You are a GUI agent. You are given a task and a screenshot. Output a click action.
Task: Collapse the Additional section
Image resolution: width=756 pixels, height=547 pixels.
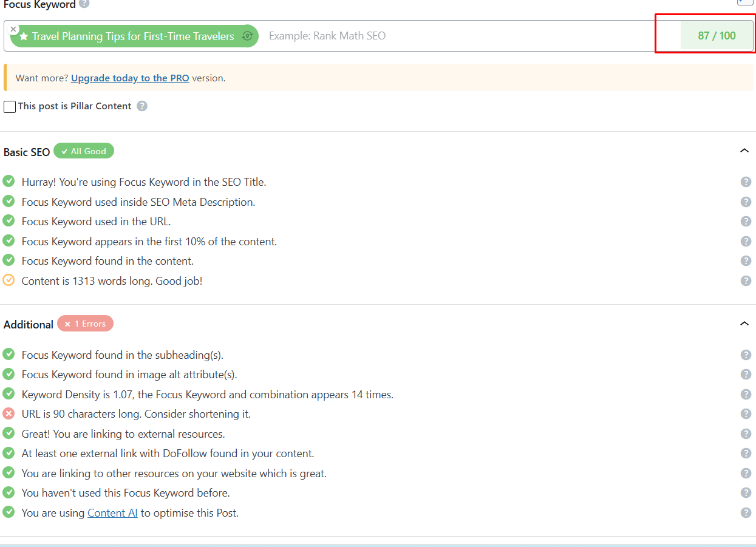click(744, 323)
